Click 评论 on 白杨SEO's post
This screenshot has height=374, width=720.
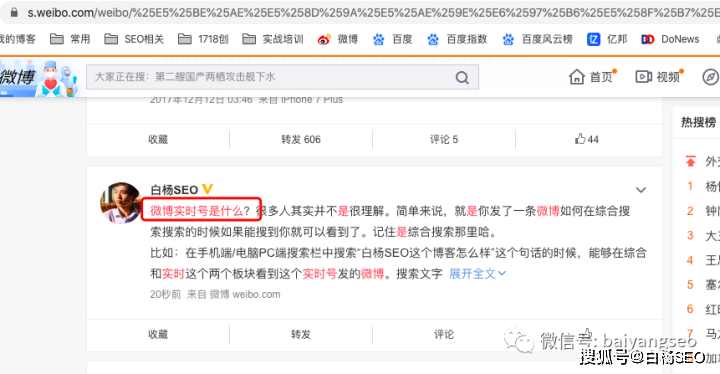click(x=444, y=334)
